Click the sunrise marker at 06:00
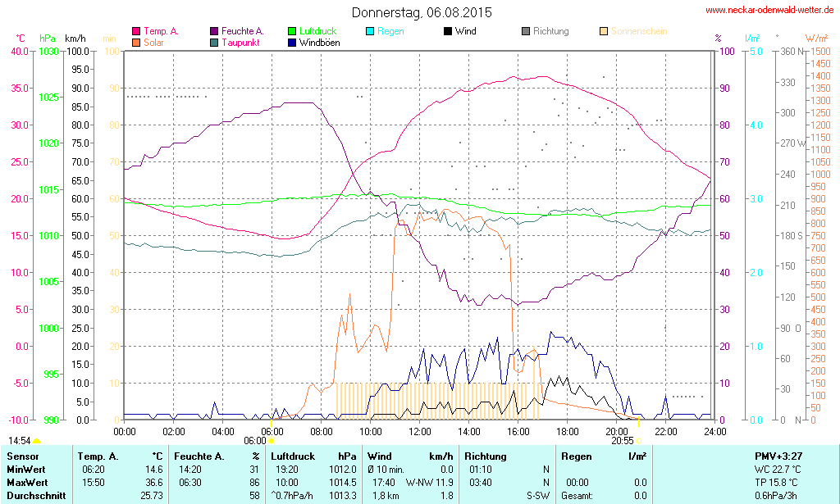The image size is (840, 504). 272,441
